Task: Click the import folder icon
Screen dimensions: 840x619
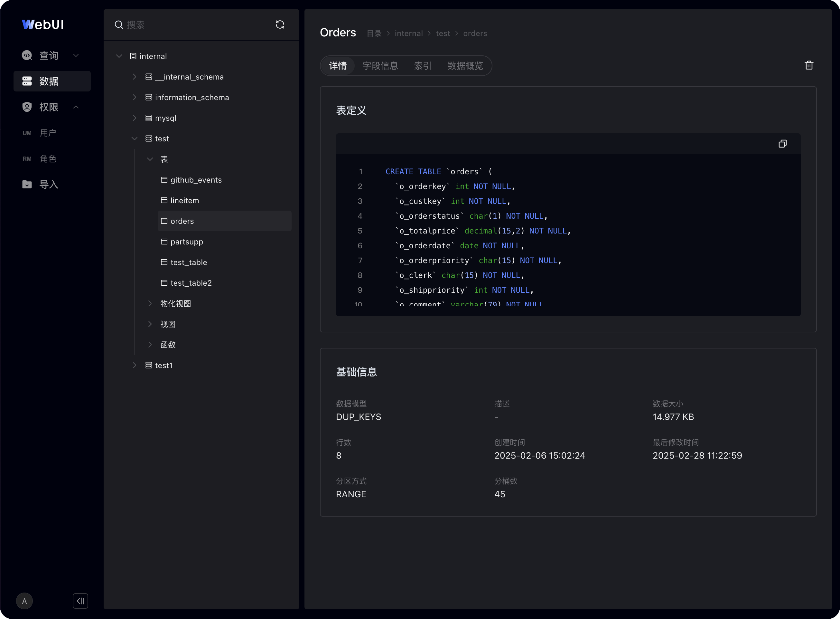Action: tap(27, 184)
